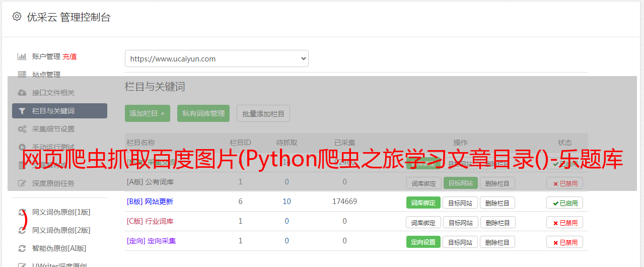Image resolution: width=644 pixels, height=267 pixels.
Task: Click the cloud icon for 接口文件相关
Action: [22, 93]
